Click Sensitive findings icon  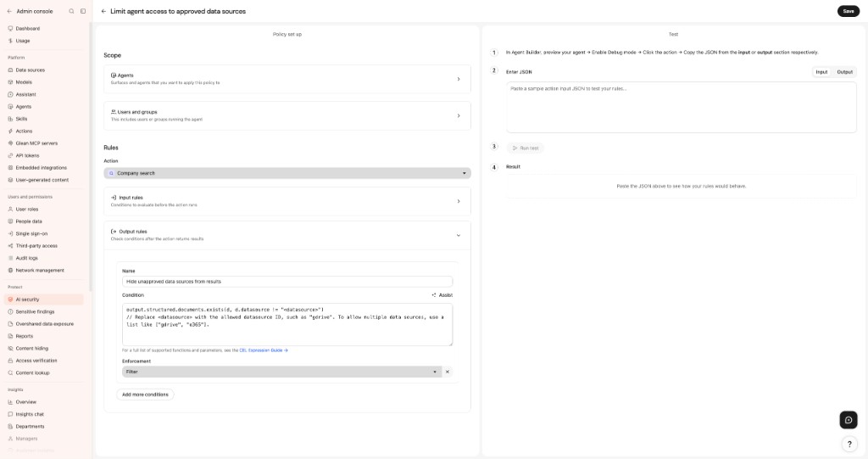[x=10, y=311]
